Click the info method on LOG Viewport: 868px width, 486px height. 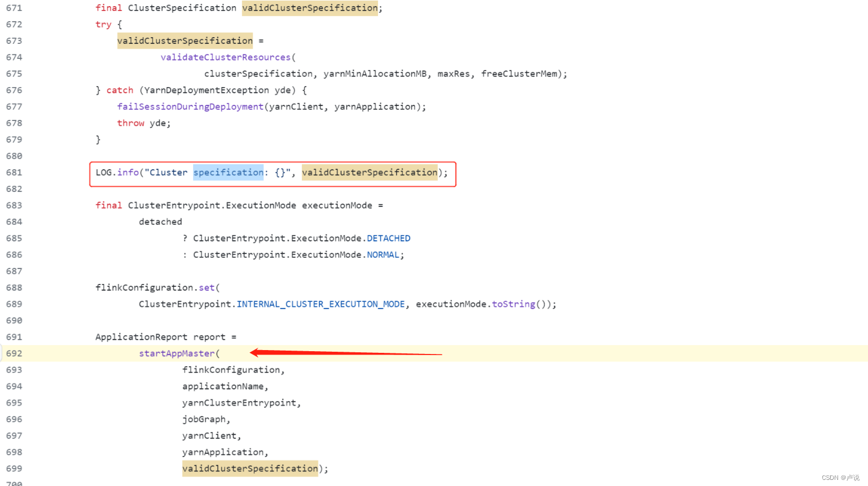pyautogui.click(x=128, y=173)
